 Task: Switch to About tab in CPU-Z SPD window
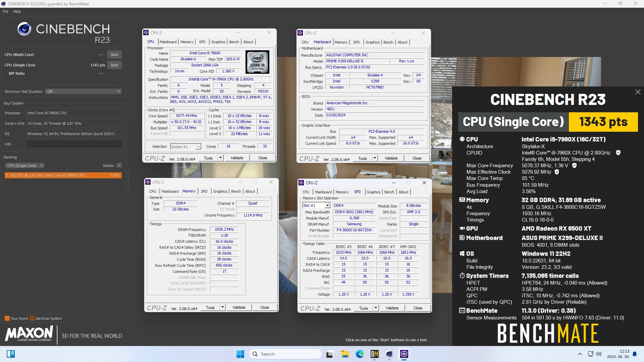(404, 192)
